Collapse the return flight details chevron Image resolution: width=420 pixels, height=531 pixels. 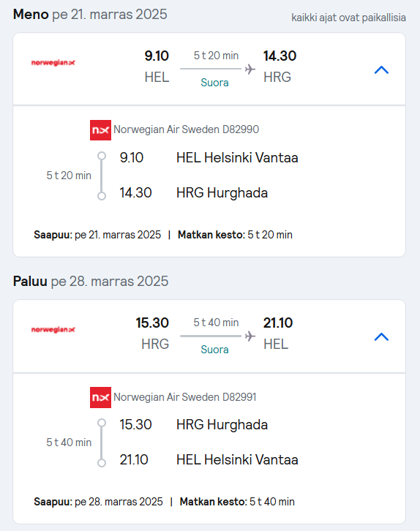(x=381, y=337)
